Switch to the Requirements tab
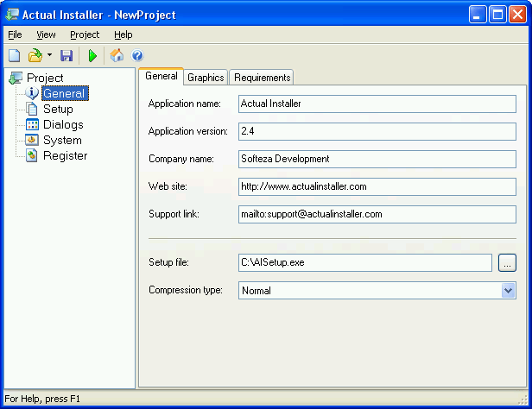This screenshot has width=532, height=409. [x=262, y=78]
